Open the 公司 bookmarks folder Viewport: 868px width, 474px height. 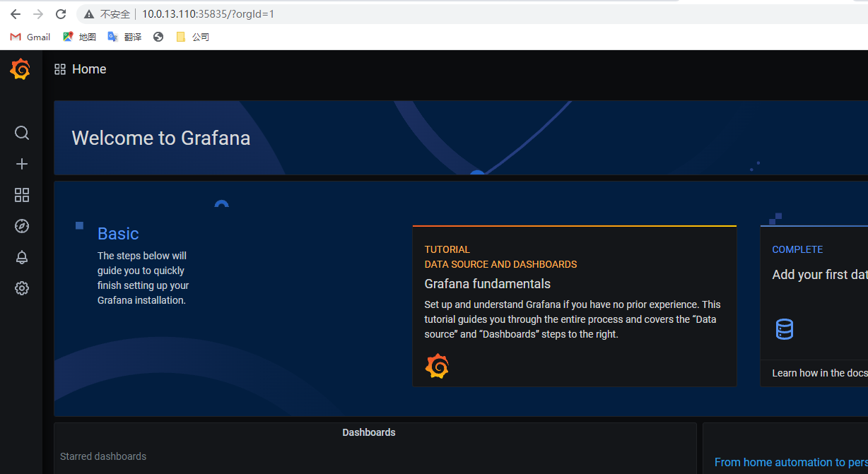point(192,37)
